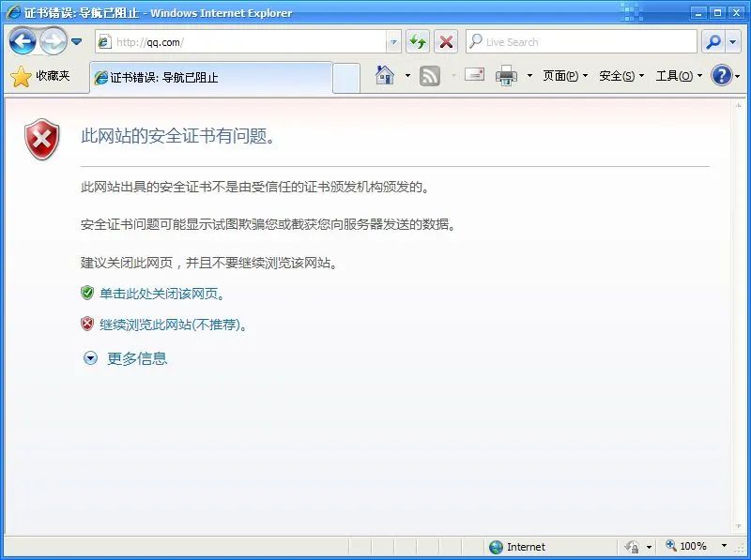
Task: Open a new blank tab
Action: pyautogui.click(x=346, y=78)
